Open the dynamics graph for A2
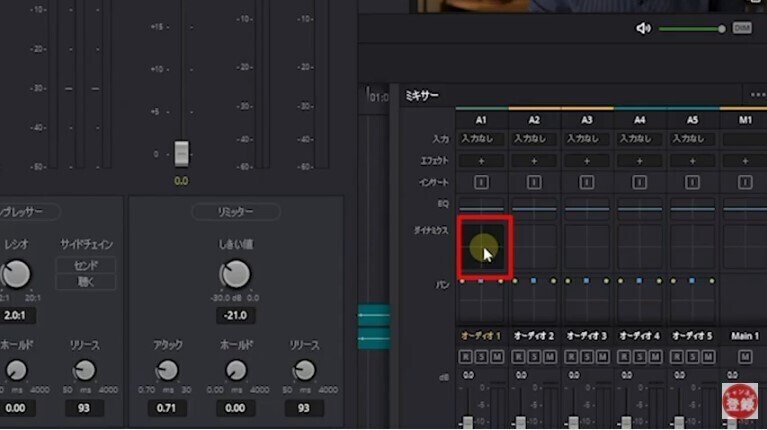This screenshot has width=767, height=430. (534, 247)
